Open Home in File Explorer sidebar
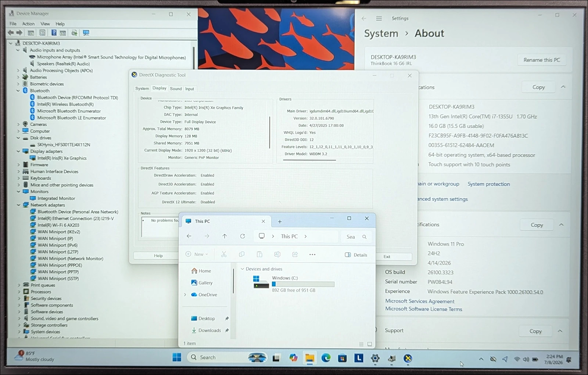 point(201,271)
